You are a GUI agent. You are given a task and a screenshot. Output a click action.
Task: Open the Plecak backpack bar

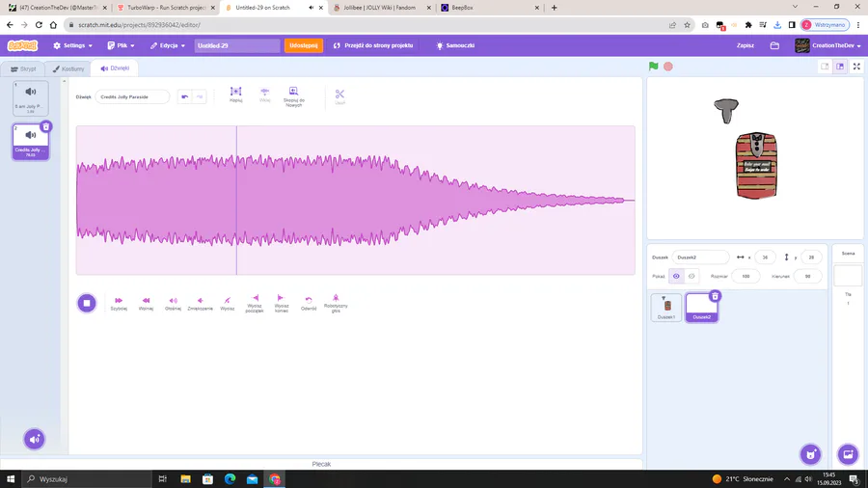[x=321, y=464]
